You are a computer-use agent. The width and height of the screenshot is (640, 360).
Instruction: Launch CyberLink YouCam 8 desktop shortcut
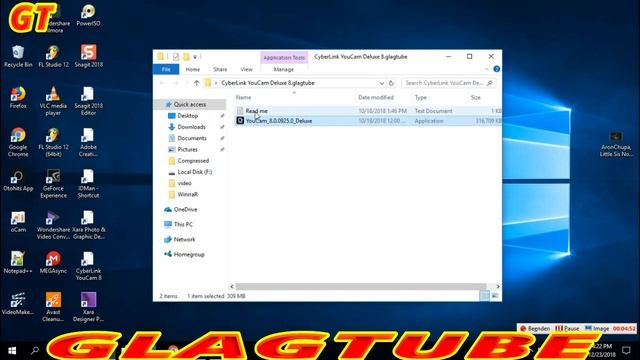(x=89, y=266)
